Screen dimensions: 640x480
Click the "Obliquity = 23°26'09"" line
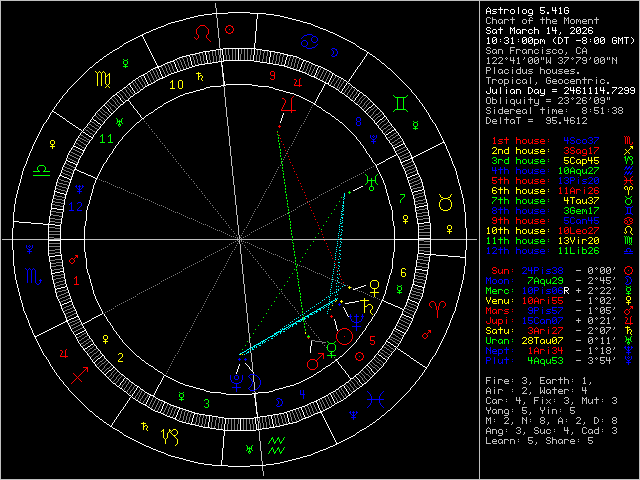(548, 100)
